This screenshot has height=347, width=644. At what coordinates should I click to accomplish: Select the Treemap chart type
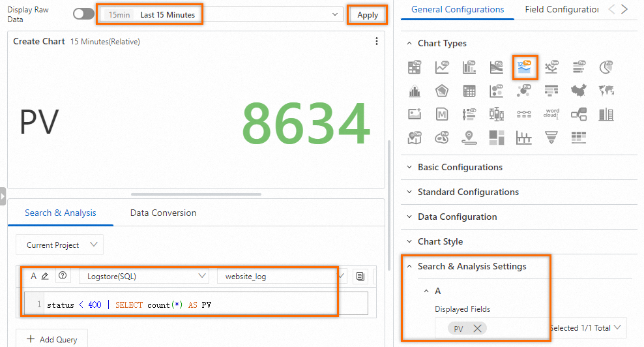tap(497, 138)
